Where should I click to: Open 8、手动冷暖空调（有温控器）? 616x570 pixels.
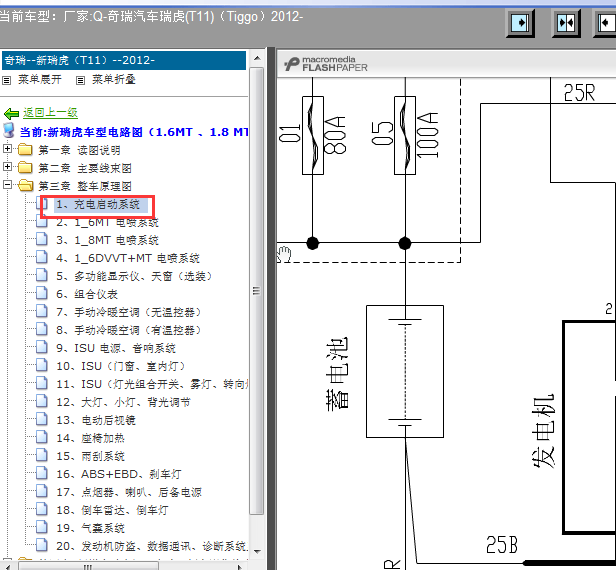129,330
